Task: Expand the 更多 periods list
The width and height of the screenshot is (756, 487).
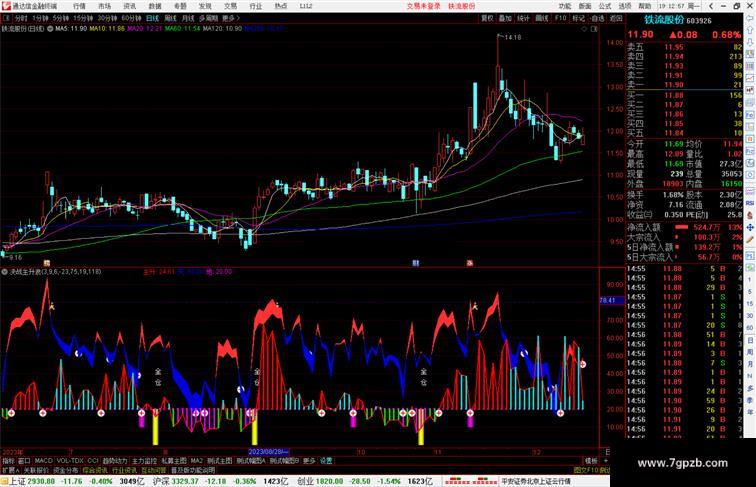Action: point(230,18)
